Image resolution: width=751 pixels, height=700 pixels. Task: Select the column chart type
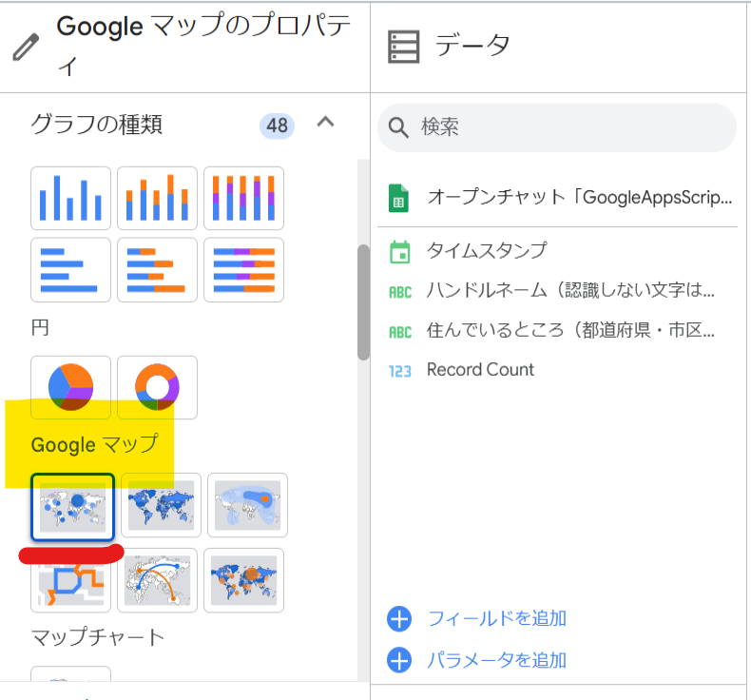tap(70, 199)
